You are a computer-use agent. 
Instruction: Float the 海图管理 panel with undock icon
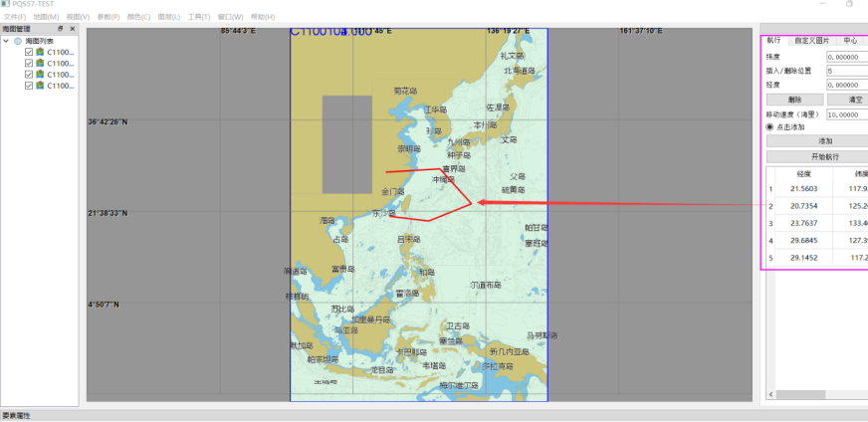coord(60,29)
